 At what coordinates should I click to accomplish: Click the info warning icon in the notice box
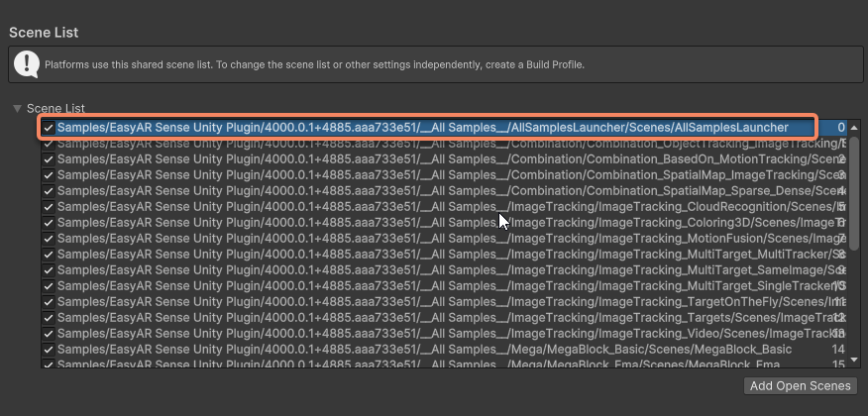coord(27,65)
